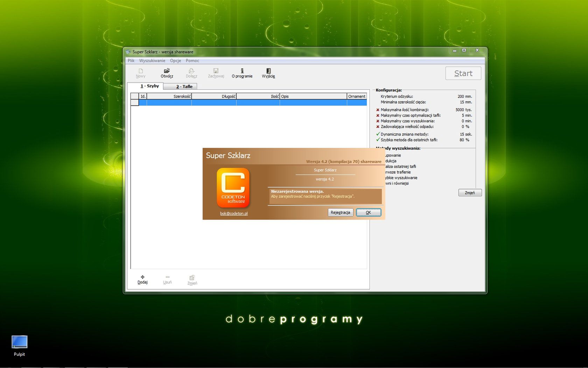Switch to the 2 - Tafle tab
The height and width of the screenshot is (368, 588).
[x=180, y=87]
